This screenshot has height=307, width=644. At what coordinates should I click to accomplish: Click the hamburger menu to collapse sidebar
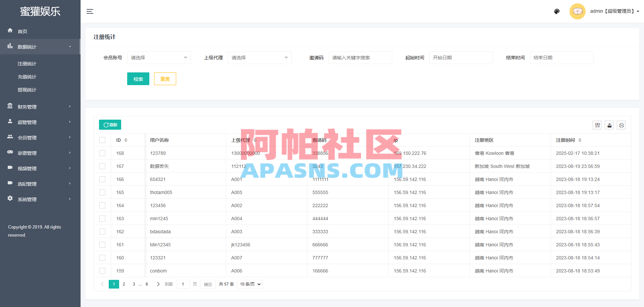[x=90, y=11]
